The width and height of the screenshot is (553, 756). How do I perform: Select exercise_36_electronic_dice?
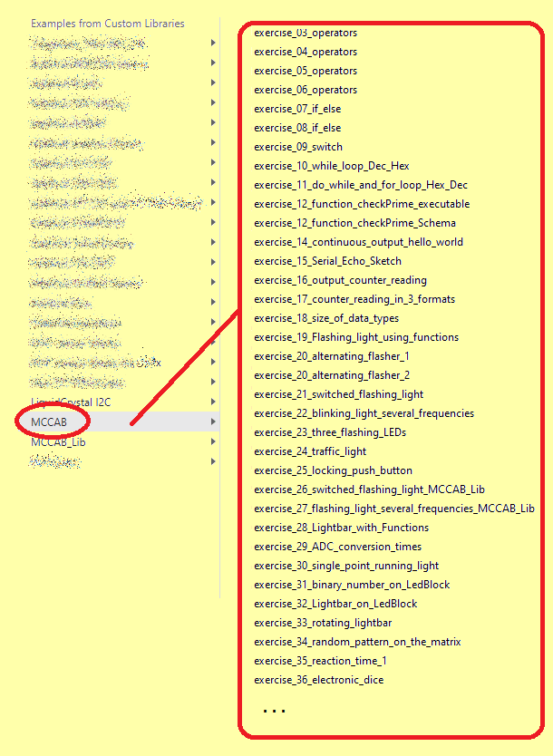(x=319, y=680)
